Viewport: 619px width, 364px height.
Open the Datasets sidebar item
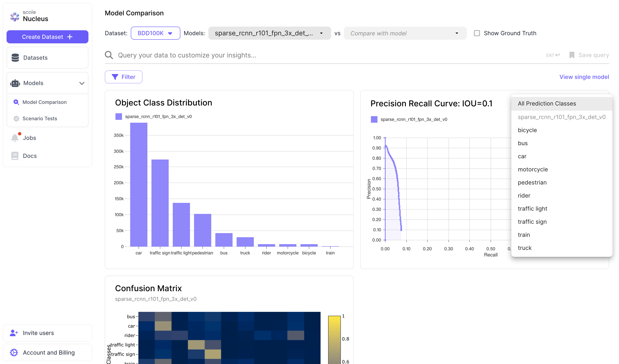[x=47, y=58]
